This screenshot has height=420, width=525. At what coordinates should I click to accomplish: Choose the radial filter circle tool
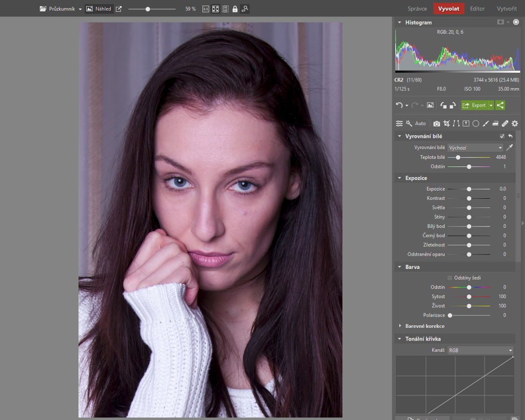tap(475, 123)
